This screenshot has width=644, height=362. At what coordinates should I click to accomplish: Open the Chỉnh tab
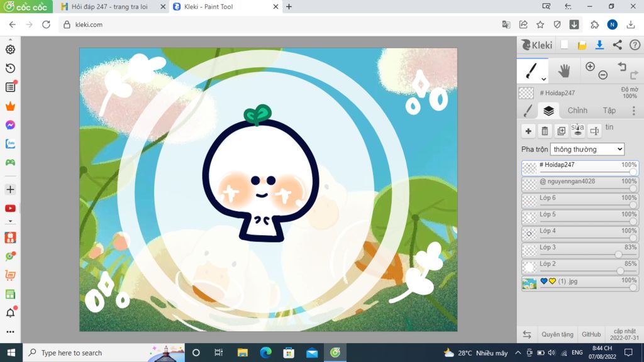pos(577,111)
